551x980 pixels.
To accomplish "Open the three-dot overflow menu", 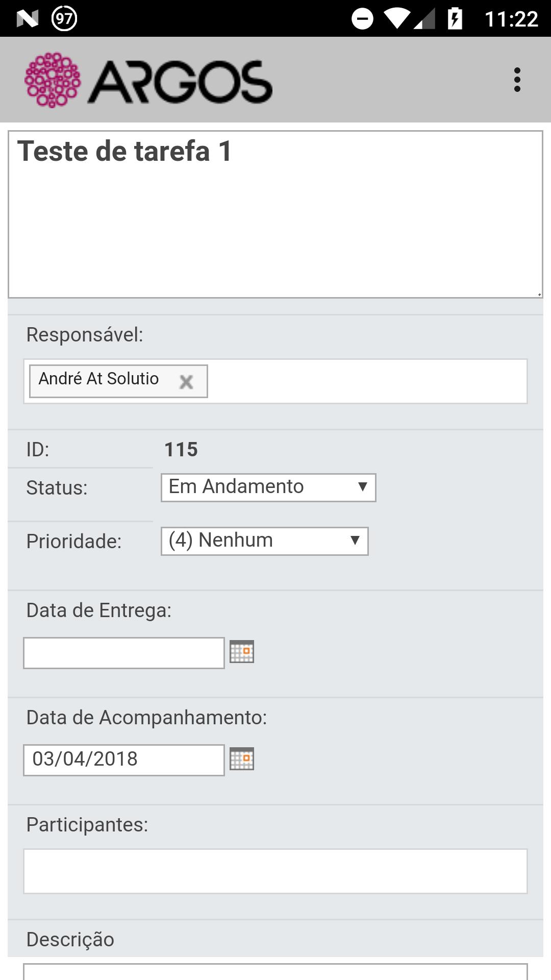I will (x=517, y=80).
